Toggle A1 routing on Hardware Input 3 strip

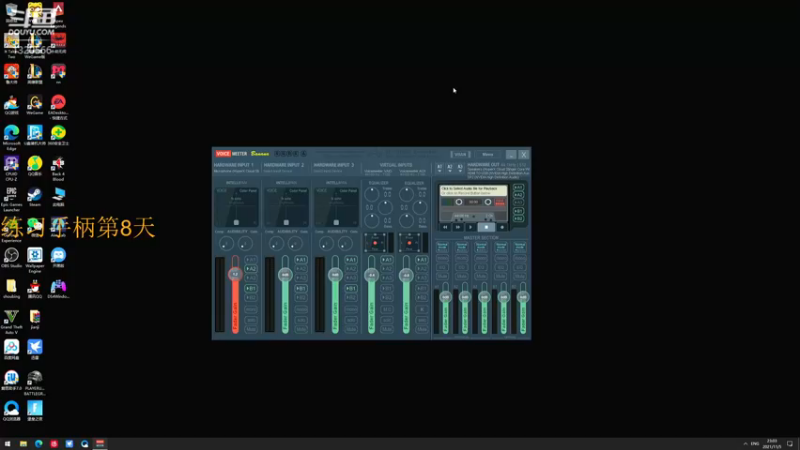coord(351,260)
